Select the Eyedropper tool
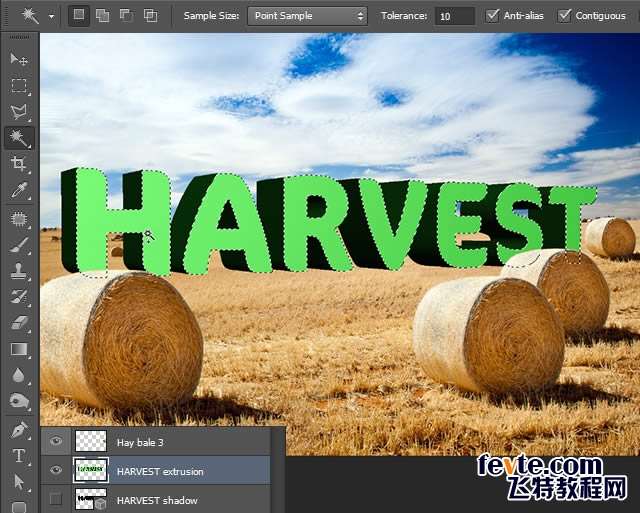Image resolution: width=640 pixels, height=513 pixels. coord(19,190)
